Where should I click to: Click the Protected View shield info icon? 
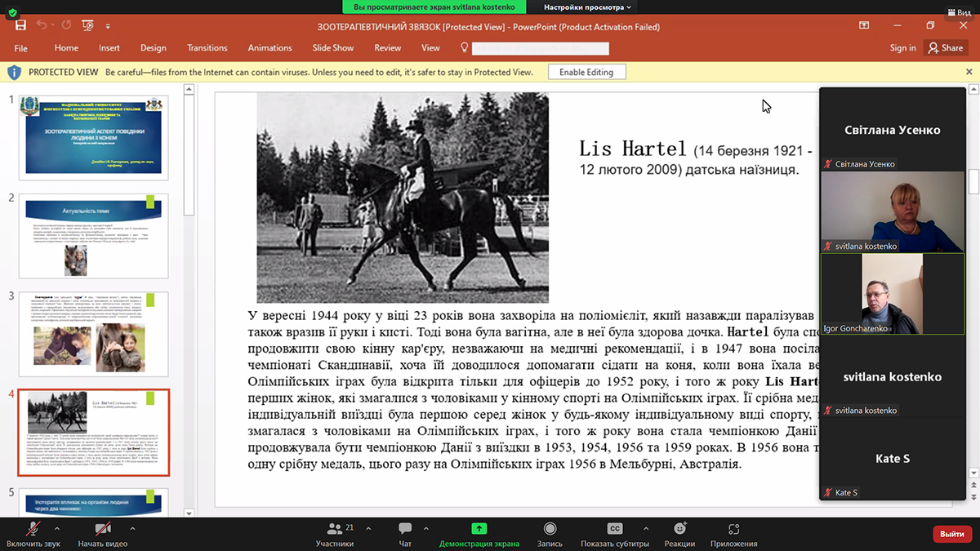[14, 73]
